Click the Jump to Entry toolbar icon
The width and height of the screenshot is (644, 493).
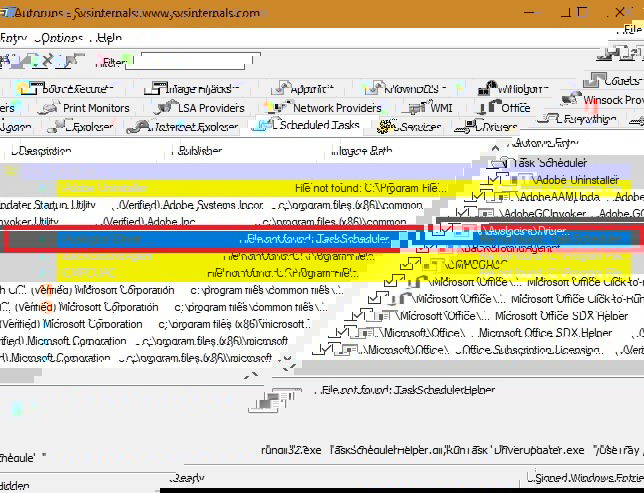pyautogui.click(x=70, y=60)
